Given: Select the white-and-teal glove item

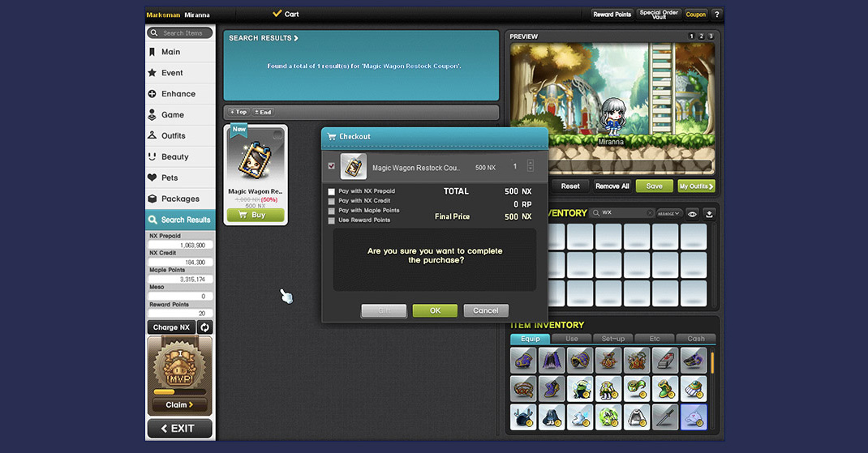Looking at the screenshot, I should (x=694, y=389).
